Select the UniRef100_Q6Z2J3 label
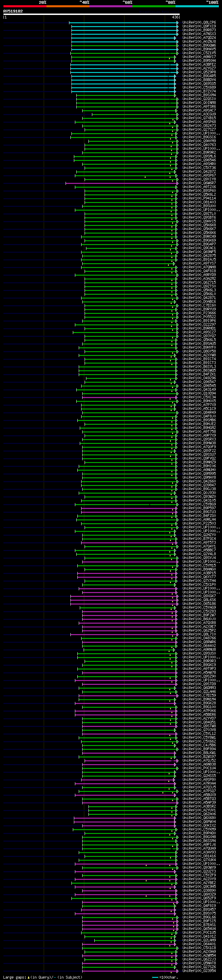222x980 pixels. click(199, 959)
